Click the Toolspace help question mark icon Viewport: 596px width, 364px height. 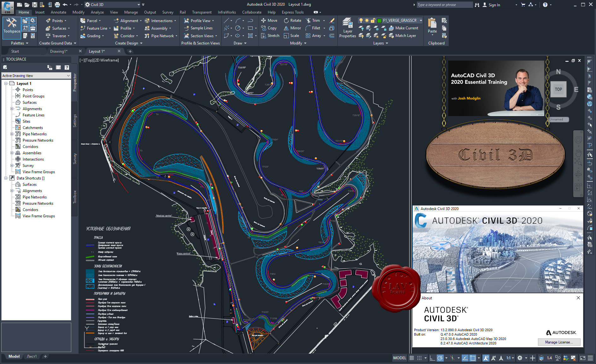[67, 68]
